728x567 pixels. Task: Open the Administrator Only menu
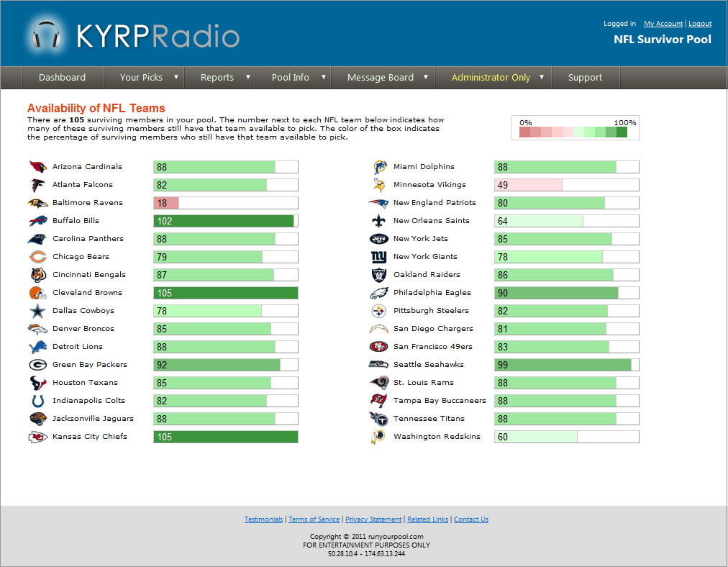(x=541, y=77)
